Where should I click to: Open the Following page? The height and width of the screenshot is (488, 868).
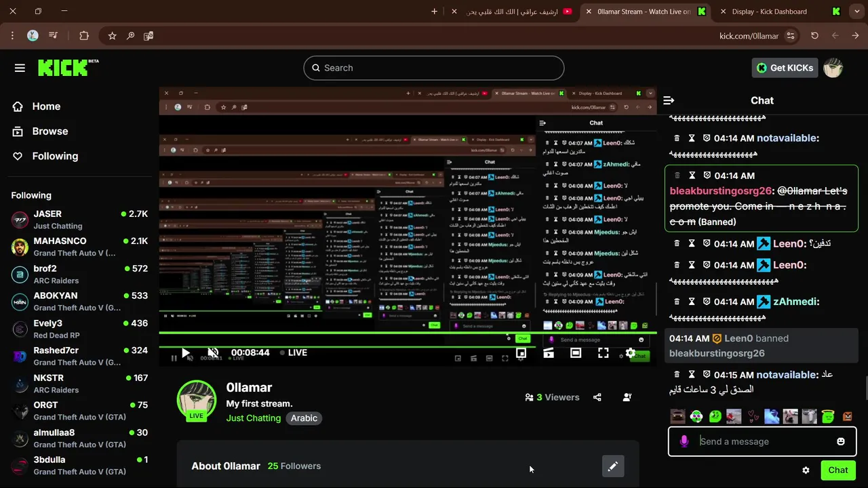(55, 156)
